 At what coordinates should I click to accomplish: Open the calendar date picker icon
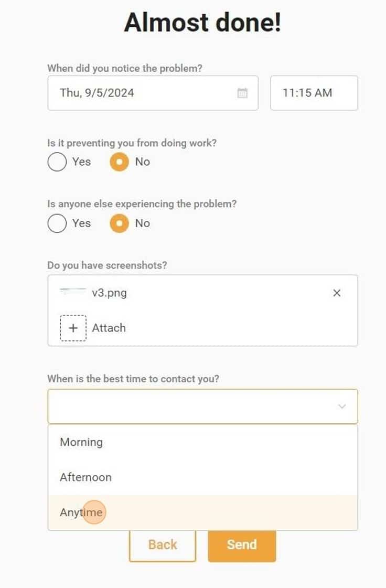243,93
